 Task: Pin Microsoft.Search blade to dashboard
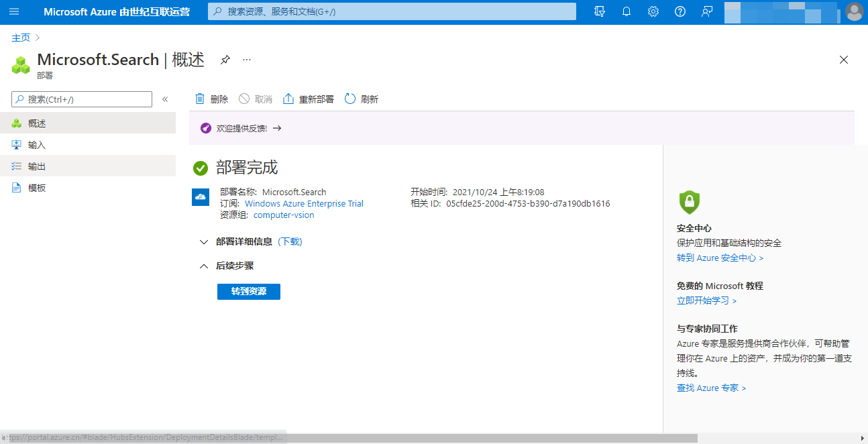coord(225,60)
